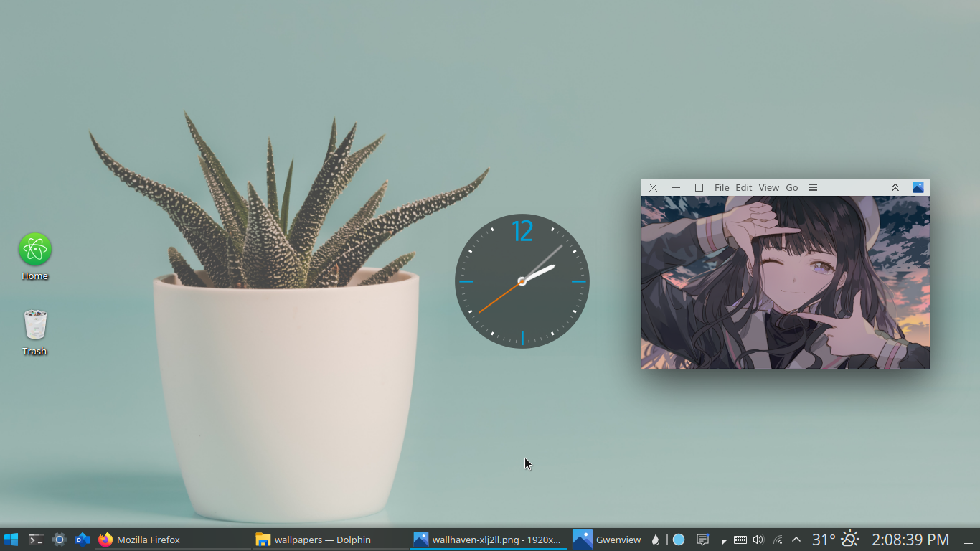Open the Go menu in Gwenview

click(x=792, y=187)
